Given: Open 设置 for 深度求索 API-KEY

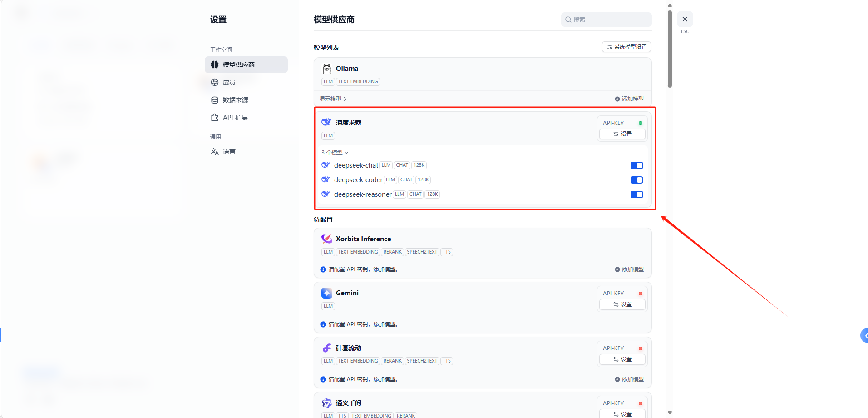Looking at the screenshot, I should click(622, 134).
